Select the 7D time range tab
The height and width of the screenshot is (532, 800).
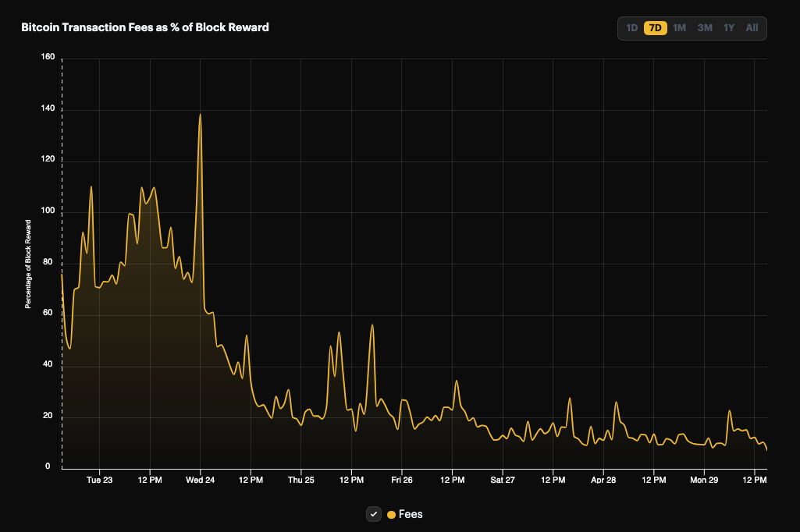point(655,28)
